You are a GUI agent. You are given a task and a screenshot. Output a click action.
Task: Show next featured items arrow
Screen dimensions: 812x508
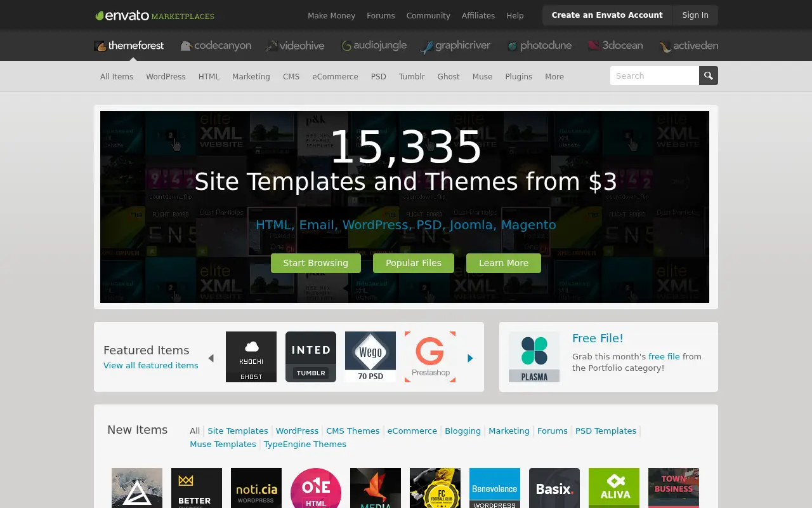click(x=470, y=358)
